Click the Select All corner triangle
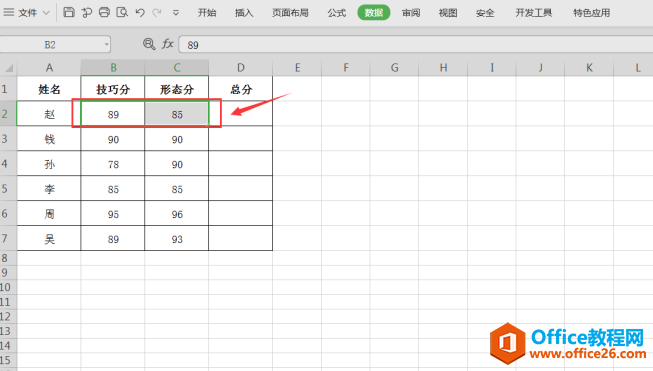Viewport: 653px width, 371px height. 8,67
